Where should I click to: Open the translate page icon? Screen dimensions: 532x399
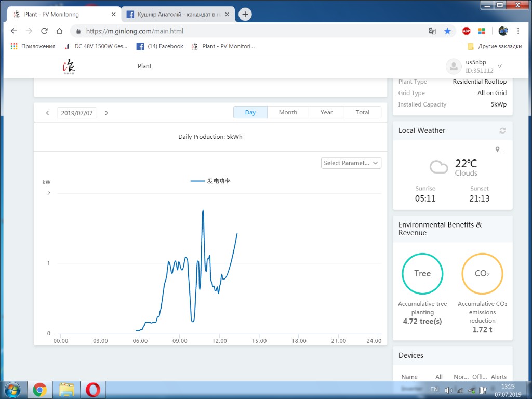432,31
